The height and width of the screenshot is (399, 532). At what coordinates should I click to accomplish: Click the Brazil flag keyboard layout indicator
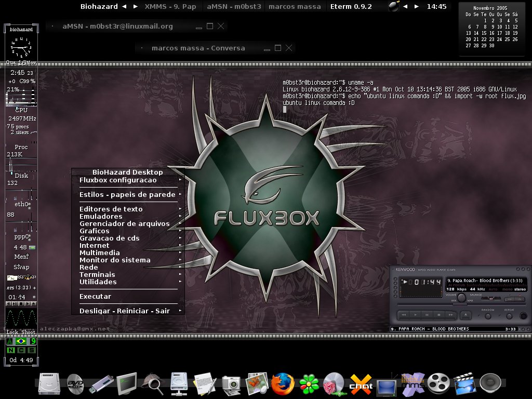(x=21, y=341)
